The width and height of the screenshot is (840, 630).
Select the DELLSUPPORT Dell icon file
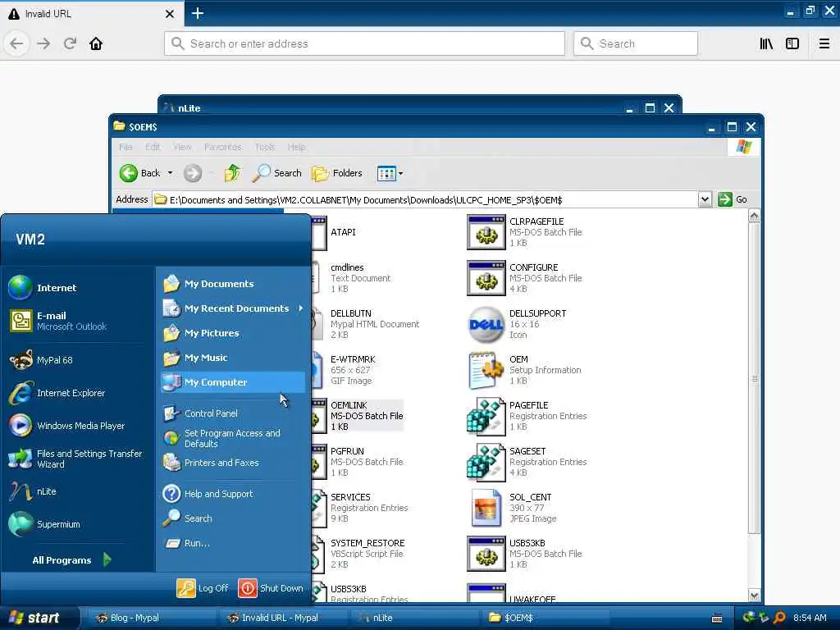click(x=486, y=324)
